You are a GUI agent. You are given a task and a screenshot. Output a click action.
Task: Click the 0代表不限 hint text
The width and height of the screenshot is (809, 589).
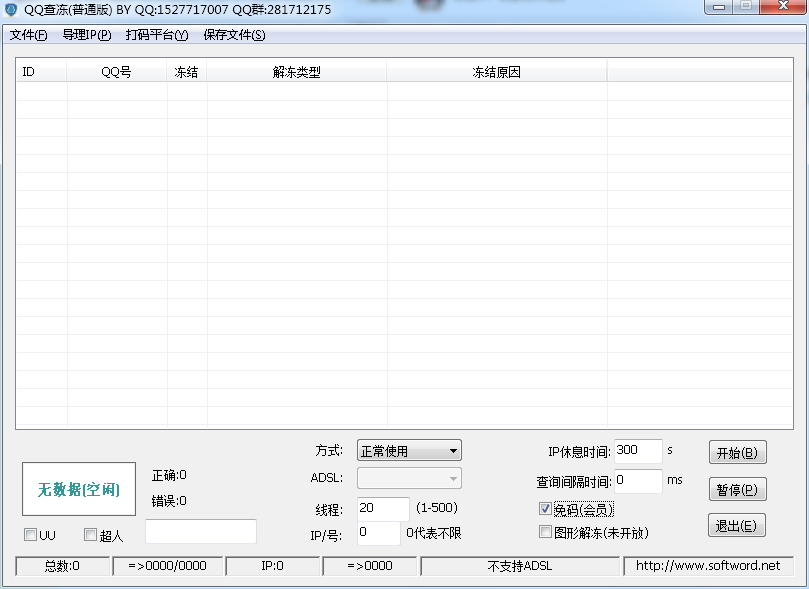point(433,533)
